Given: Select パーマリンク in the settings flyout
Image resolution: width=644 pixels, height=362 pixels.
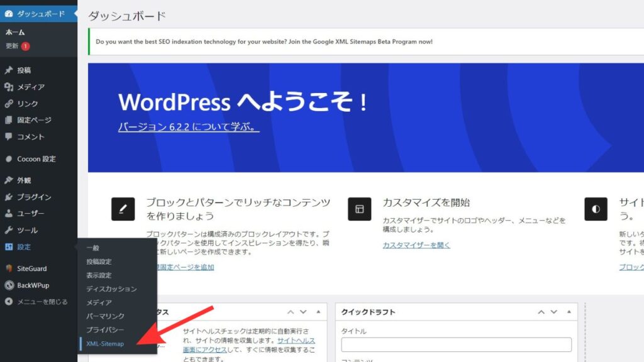Looking at the screenshot, I should (105, 316).
